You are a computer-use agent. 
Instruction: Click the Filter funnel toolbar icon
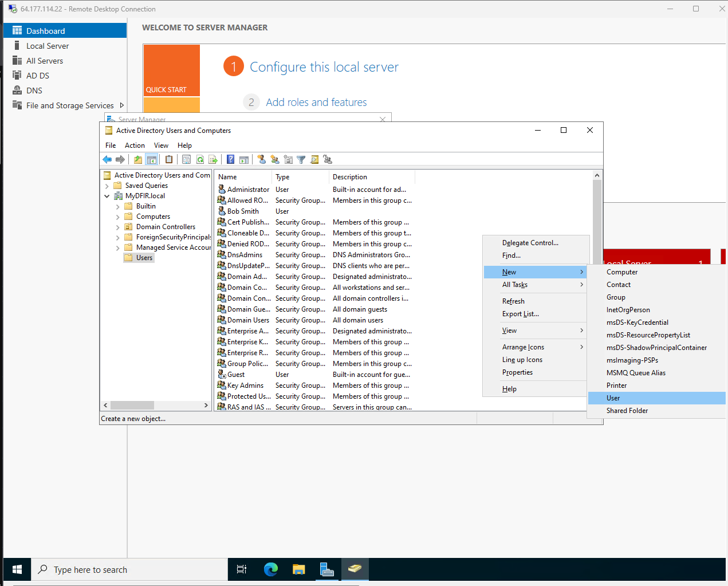click(x=301, y=159)
